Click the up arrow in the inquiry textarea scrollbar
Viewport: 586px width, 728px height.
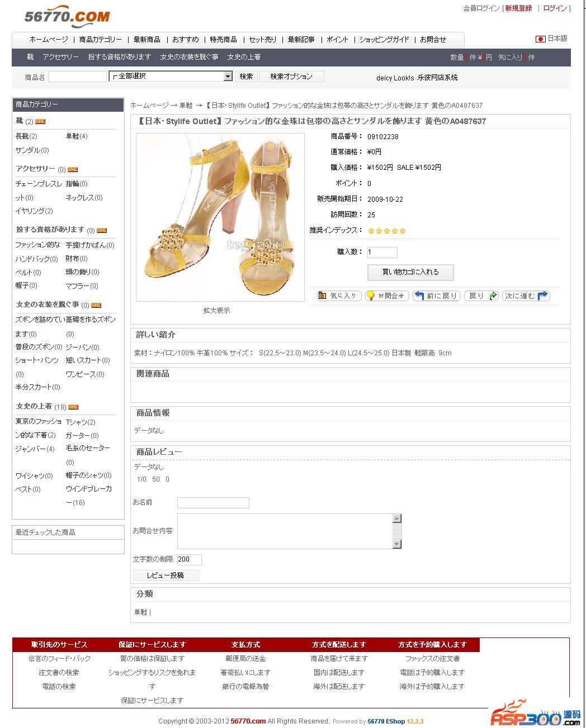click(397, 518)
